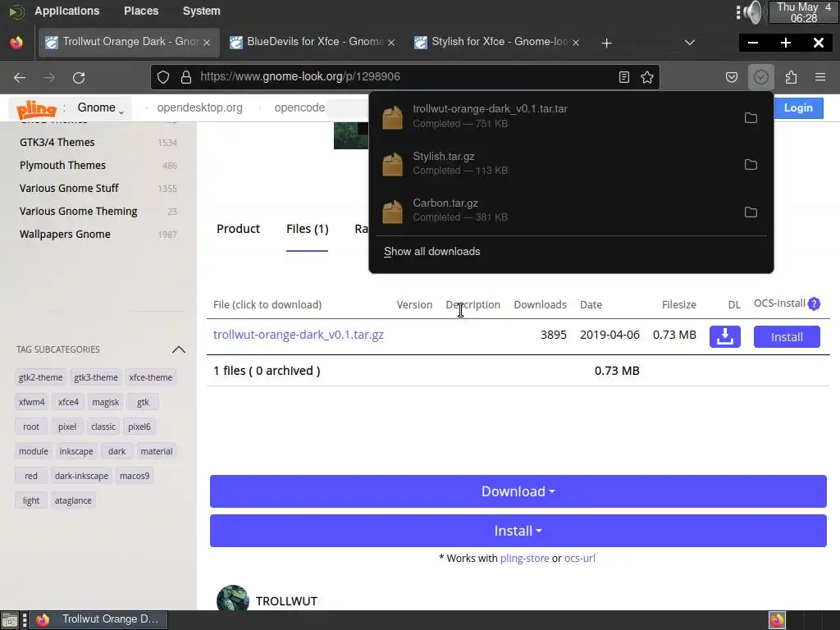Click the show desktop icon in bottom panel

[x=10, y=620]
